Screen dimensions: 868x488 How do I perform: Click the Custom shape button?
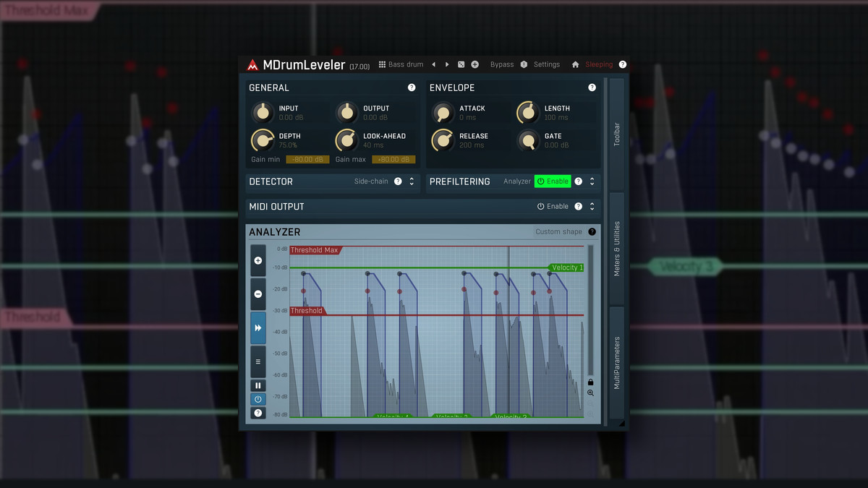558,231
